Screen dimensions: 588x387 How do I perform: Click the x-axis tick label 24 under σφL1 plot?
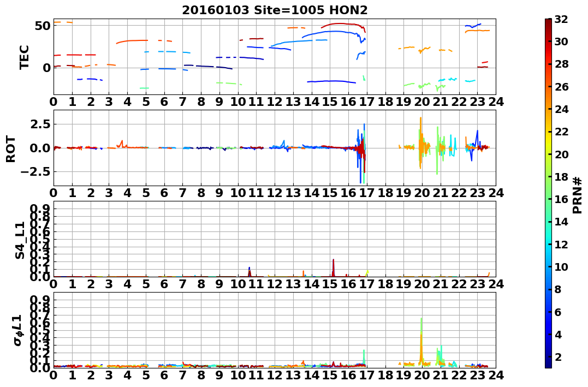[x=496, y=376]
